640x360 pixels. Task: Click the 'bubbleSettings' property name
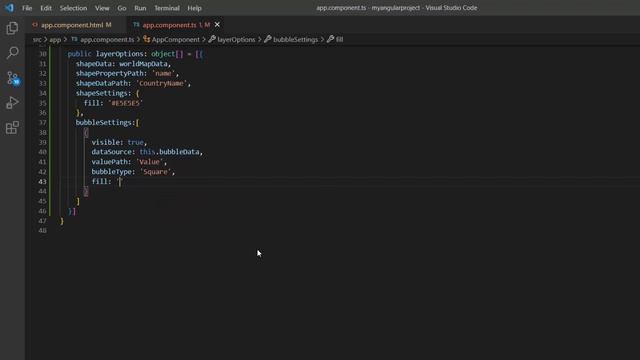coord(104,122)
